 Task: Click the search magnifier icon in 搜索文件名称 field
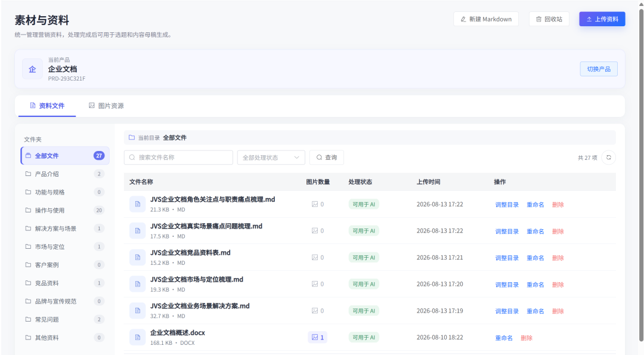pos(132,158)
